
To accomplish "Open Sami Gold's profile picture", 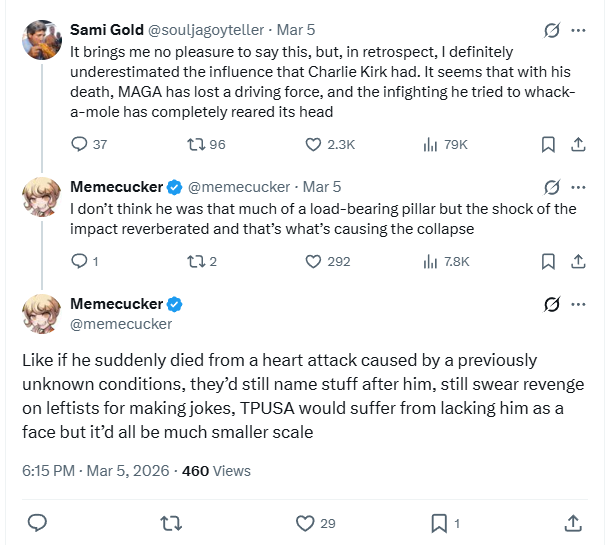I will [x=42, y=40].
